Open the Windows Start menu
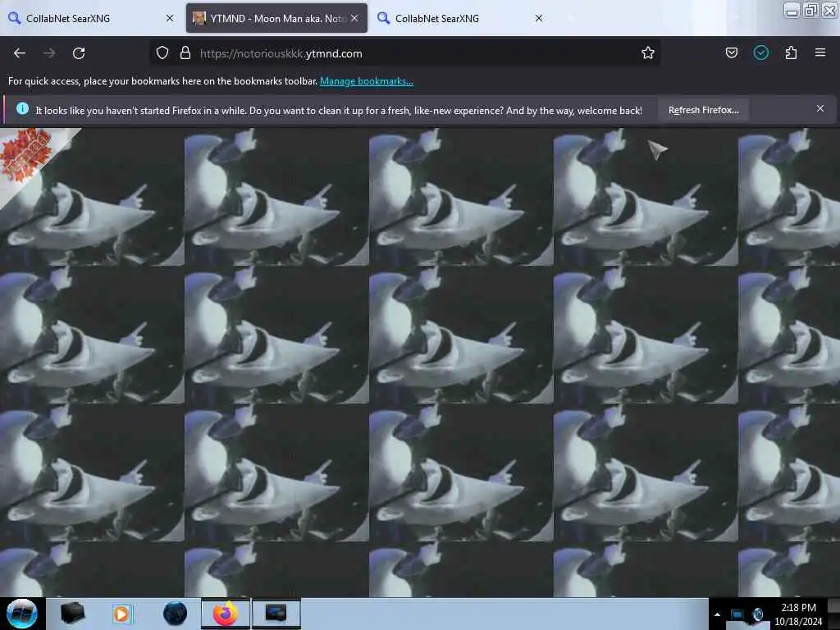Viewport: 840px width, 630px height. (22, 614)
